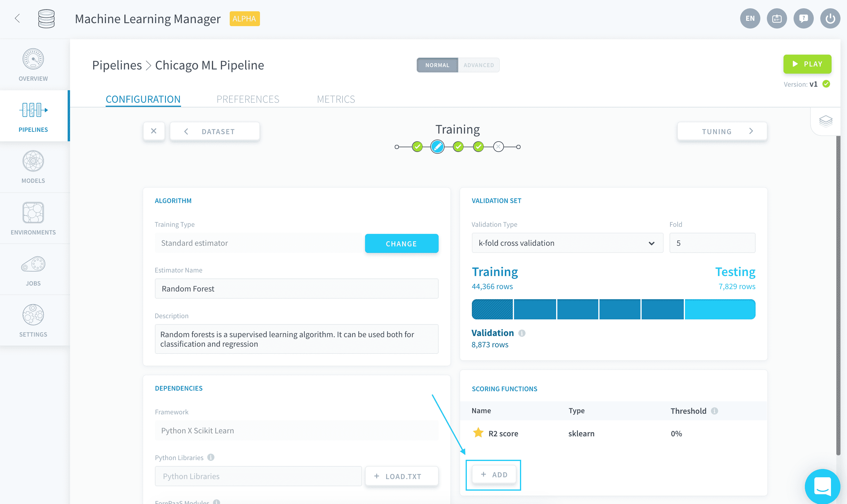
Task: Click the Python Libraries input field
Action: (x=258, y=476)
